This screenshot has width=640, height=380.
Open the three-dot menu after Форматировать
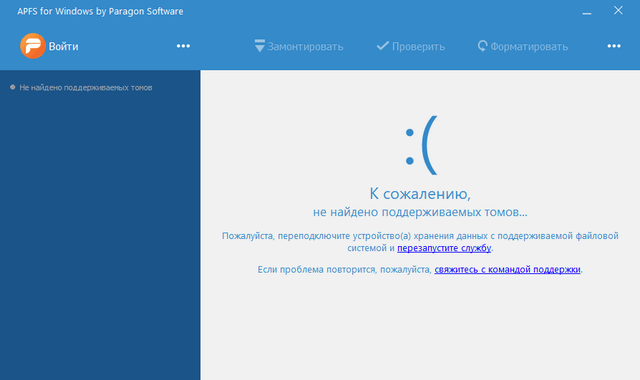pyautogui.click(x=614, y=46)
